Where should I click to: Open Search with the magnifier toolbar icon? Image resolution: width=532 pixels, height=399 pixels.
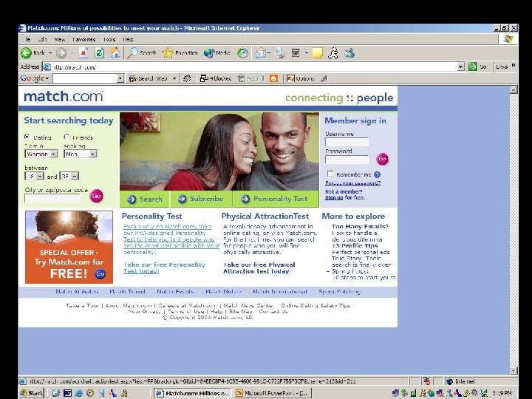(132, 53)
